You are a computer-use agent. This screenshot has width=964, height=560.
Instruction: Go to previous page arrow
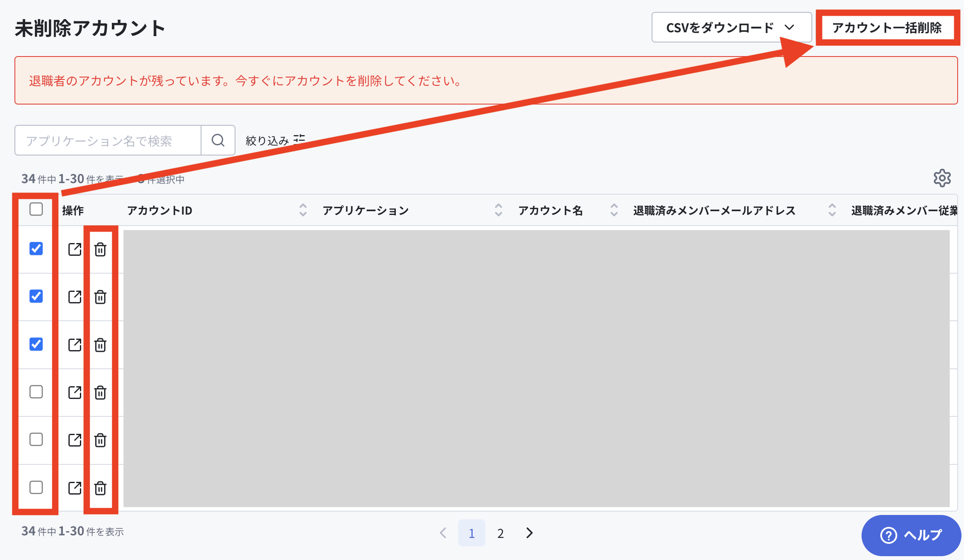443,533
